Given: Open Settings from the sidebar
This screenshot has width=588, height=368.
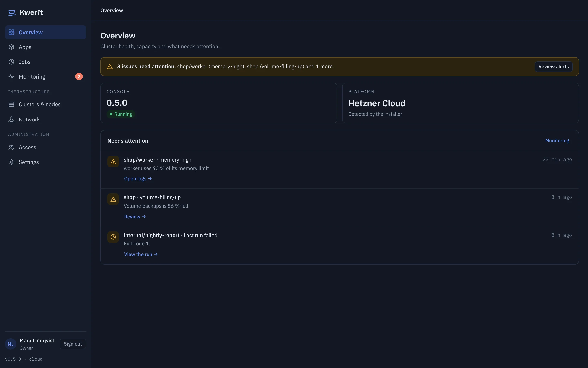Looking at the screenshot, I should tap(46, 162).
